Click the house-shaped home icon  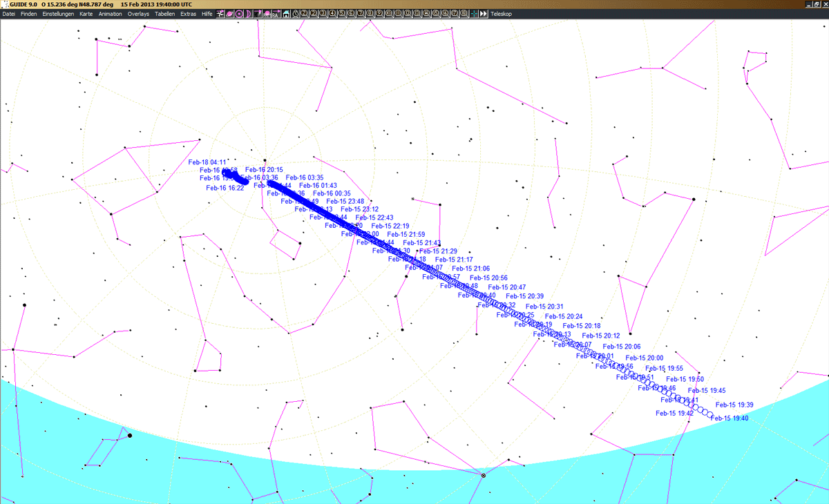tap(286, 14)
